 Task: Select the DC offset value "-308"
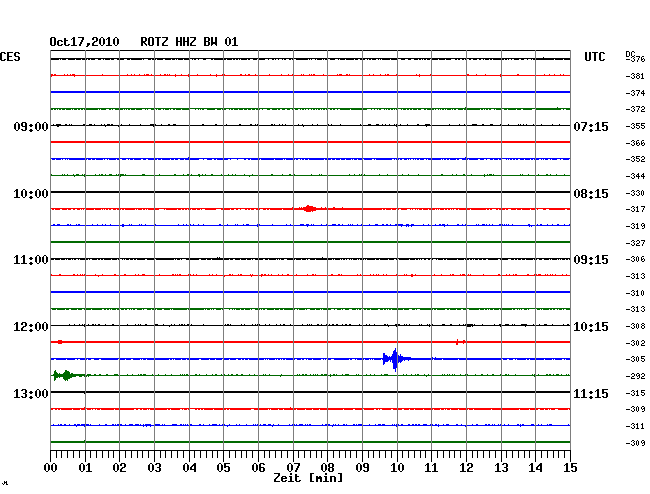(635, 326)
